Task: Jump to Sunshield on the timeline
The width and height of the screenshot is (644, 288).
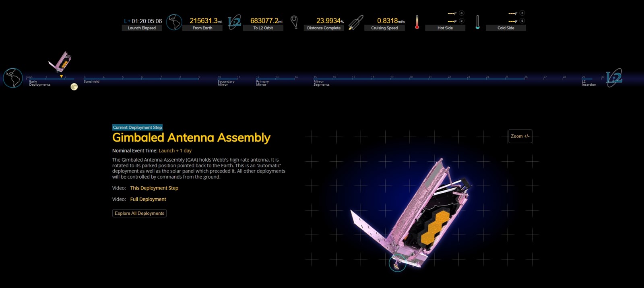Action: click(91, 82)
